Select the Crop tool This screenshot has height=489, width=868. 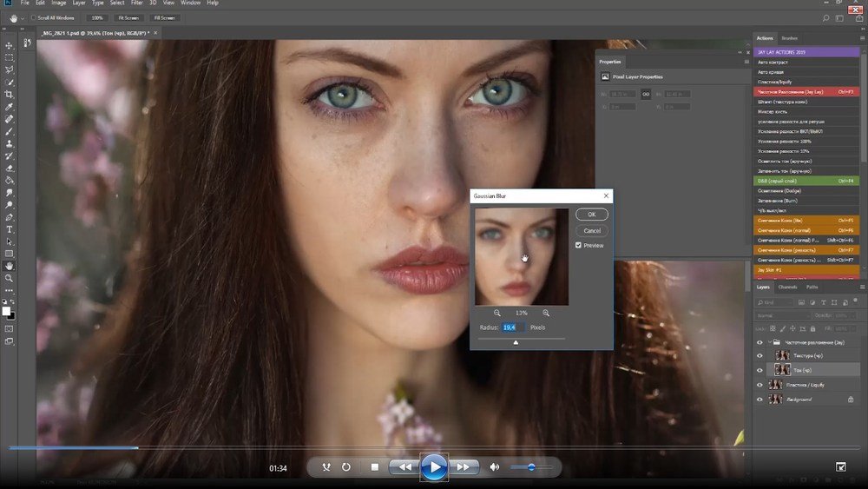[x=10, y=94]
